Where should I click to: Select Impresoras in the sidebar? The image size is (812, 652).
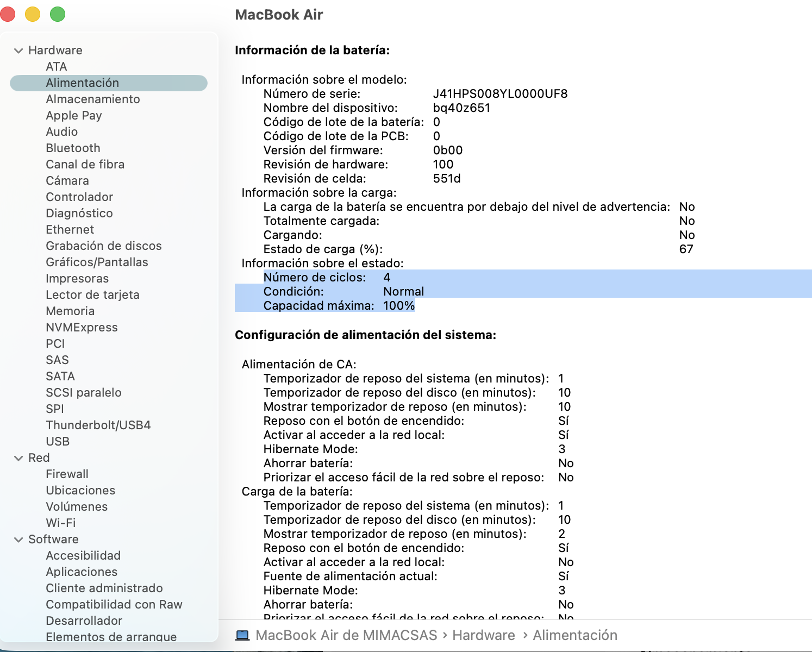(x=77, y=278)
